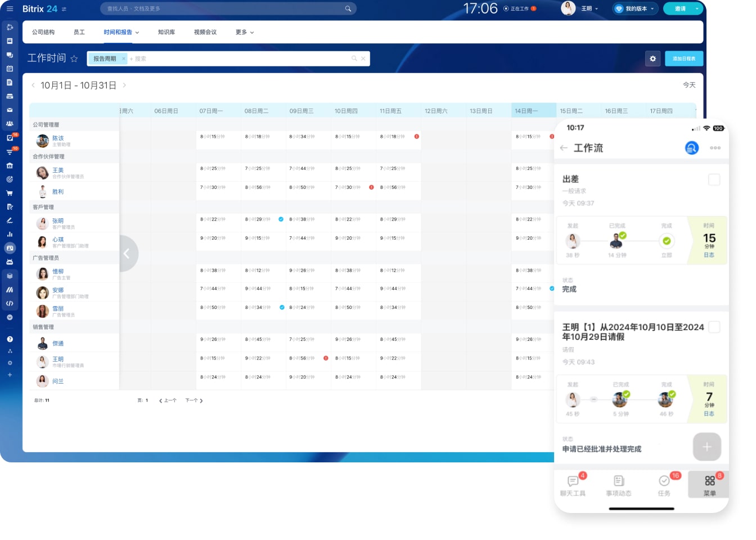The height and width of the screenshot is (540, 756).
Task: Open the 更多 dropdown in the top menu
Action: (244, 32)
